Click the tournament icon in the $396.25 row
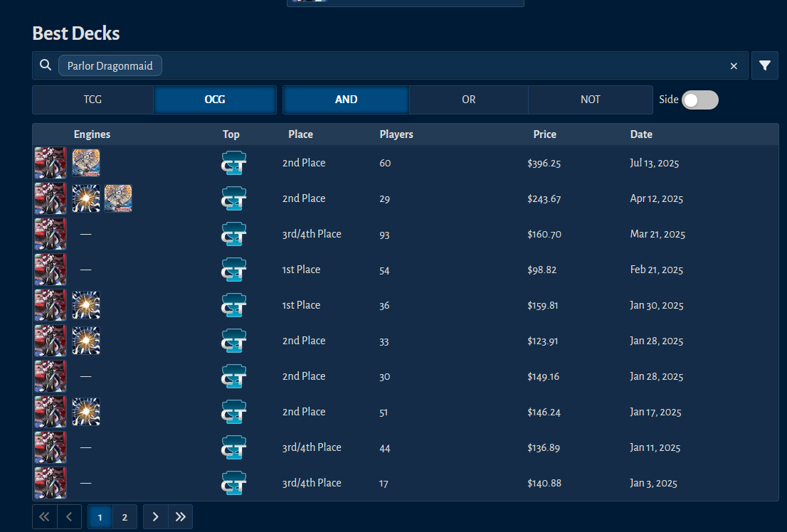The height and width of the screenshot is (532, 787). click(x=234, y=163)
